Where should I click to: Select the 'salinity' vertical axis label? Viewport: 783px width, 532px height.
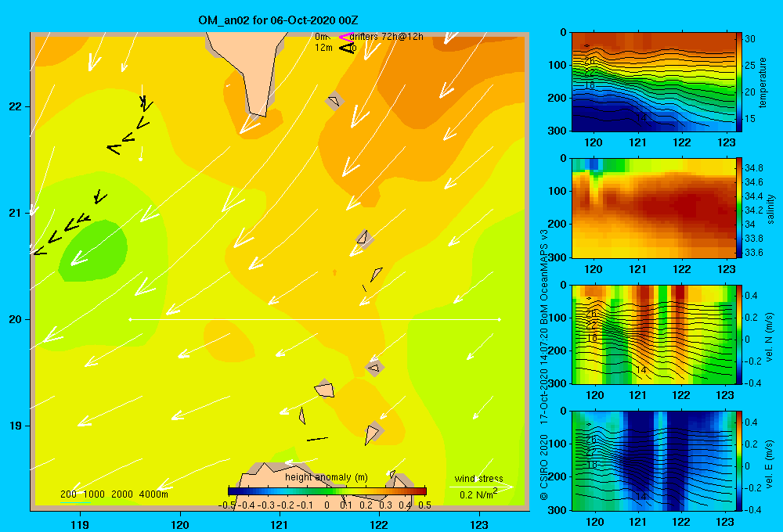(770, 209)
